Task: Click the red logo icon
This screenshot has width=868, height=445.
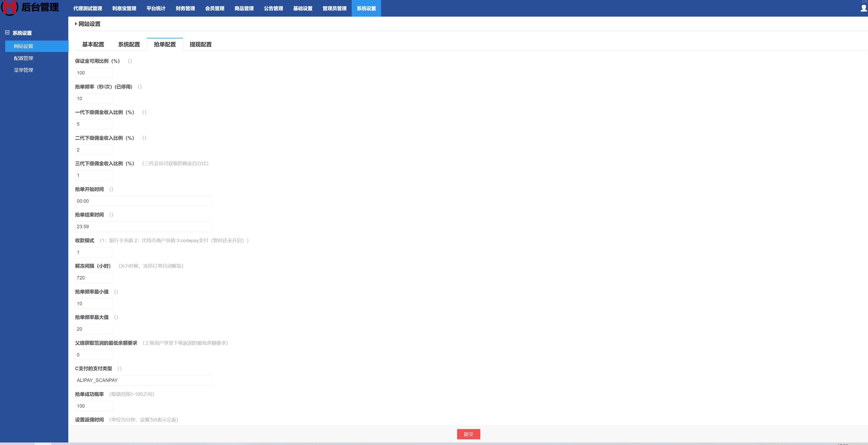Action: click(9, 8)
